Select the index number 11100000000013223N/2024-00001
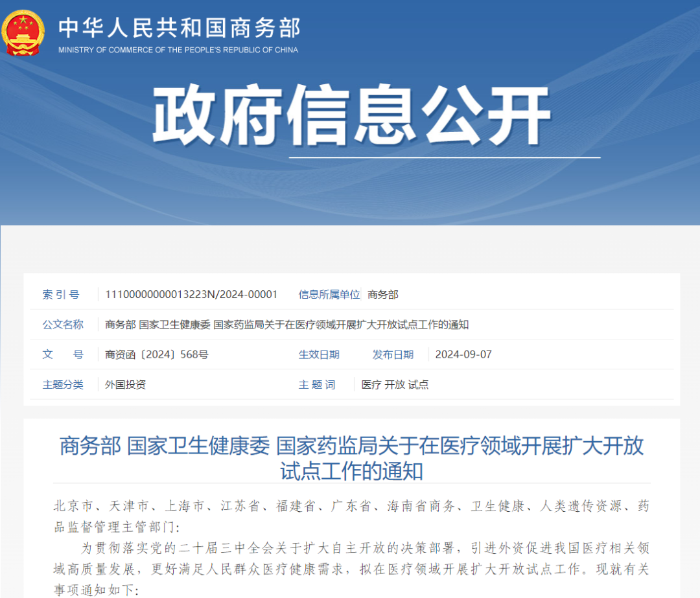700x598 pixels. pos(191,295)
